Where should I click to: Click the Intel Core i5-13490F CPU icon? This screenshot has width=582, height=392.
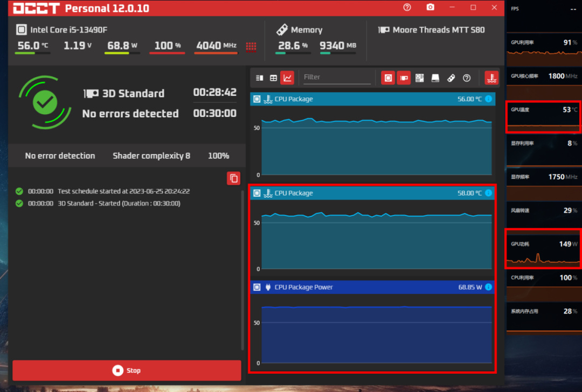[x=22, y=30]
